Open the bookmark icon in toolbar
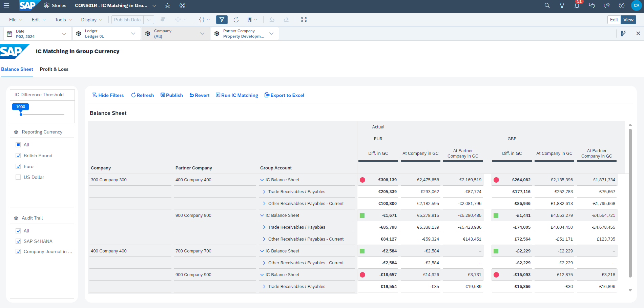Screen dimensions: 644x308 (250, 20)
